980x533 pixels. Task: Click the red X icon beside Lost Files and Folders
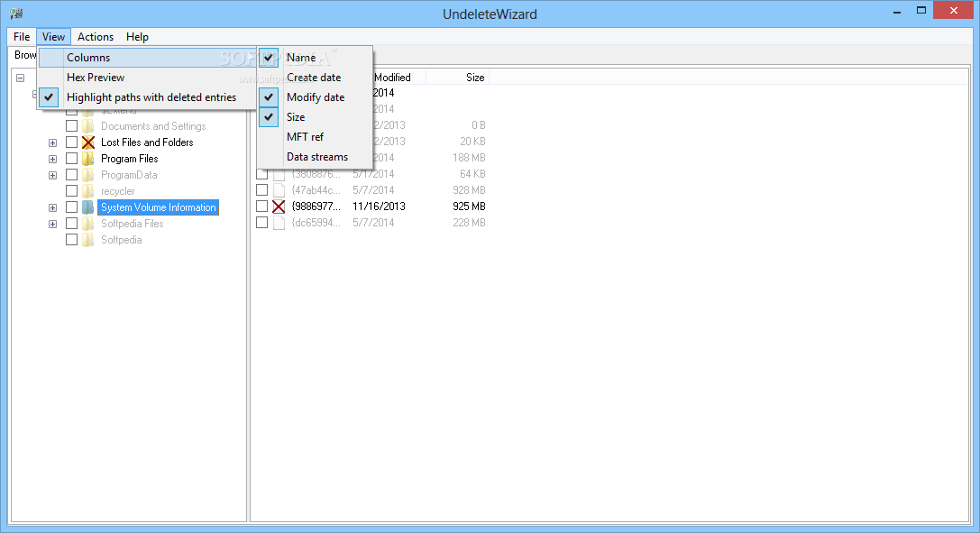[88, 142]
